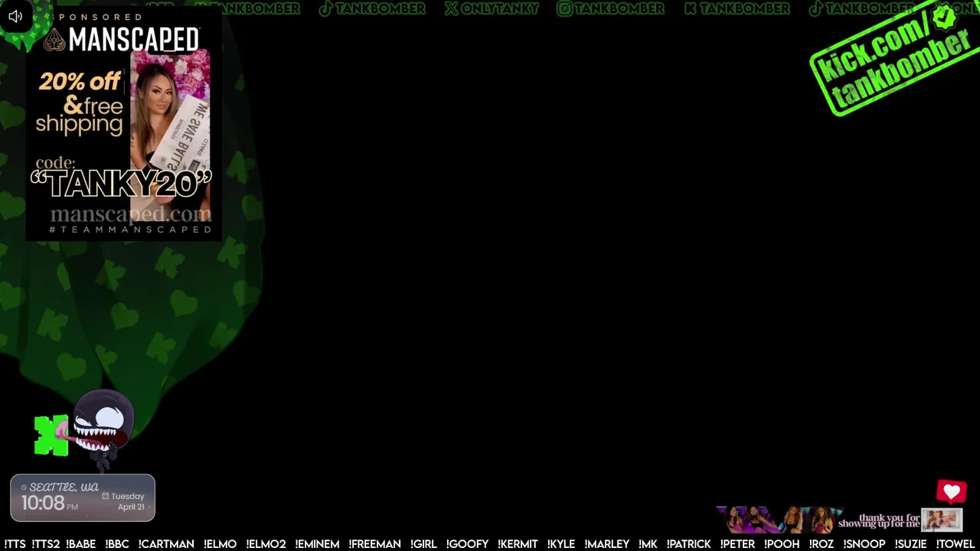
Task: Click the !PATRICK command
Action: click(x=688, y=544)
